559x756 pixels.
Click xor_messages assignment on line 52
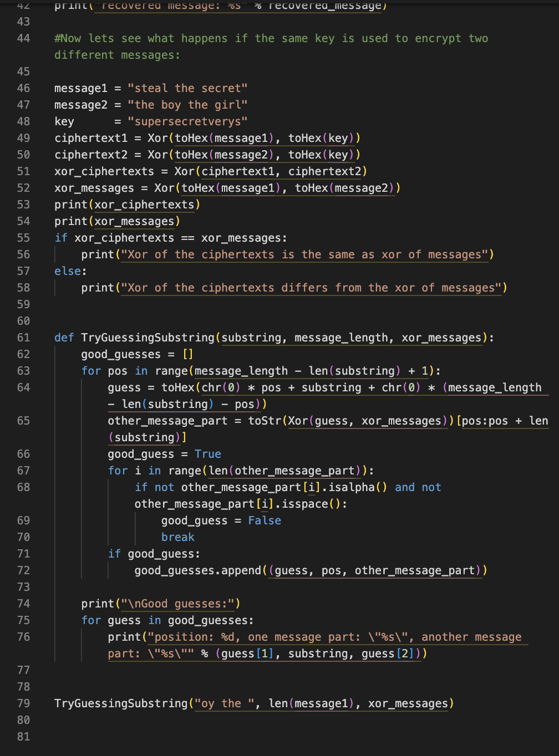pos(227,188)
